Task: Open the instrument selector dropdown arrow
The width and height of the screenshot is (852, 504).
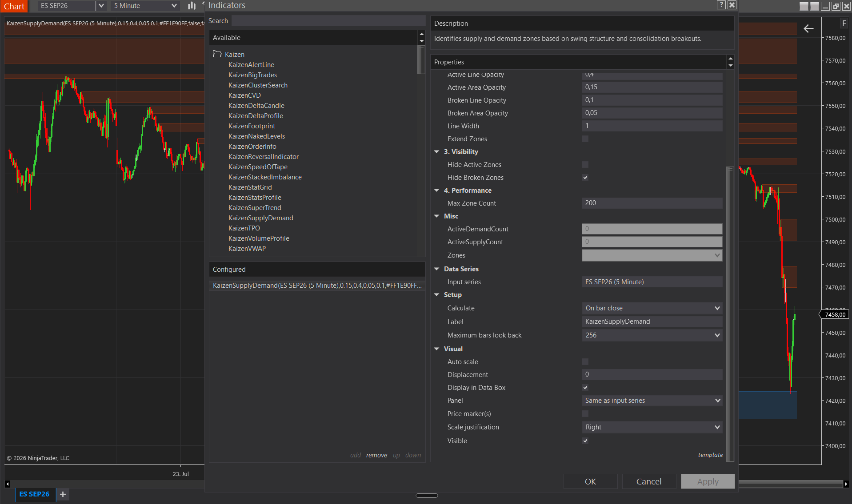Action: tap(101, 6)
